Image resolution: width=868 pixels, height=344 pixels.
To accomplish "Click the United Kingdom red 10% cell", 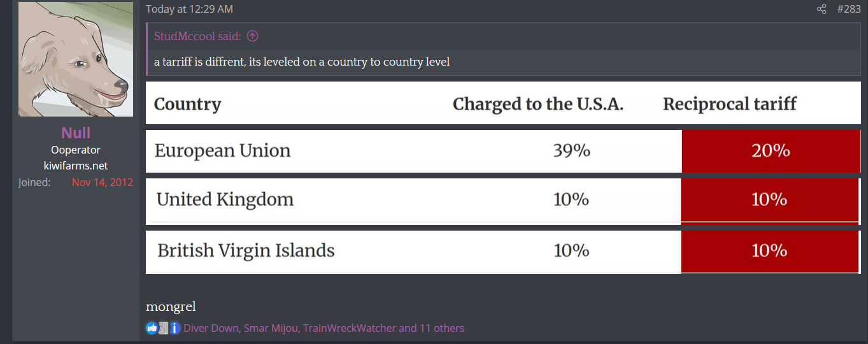I will [769, 200].
